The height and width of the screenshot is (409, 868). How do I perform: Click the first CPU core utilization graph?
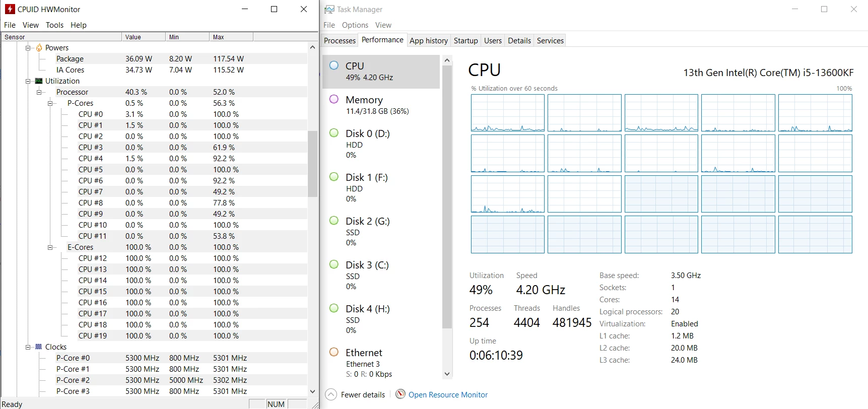[x=507, y=113]
